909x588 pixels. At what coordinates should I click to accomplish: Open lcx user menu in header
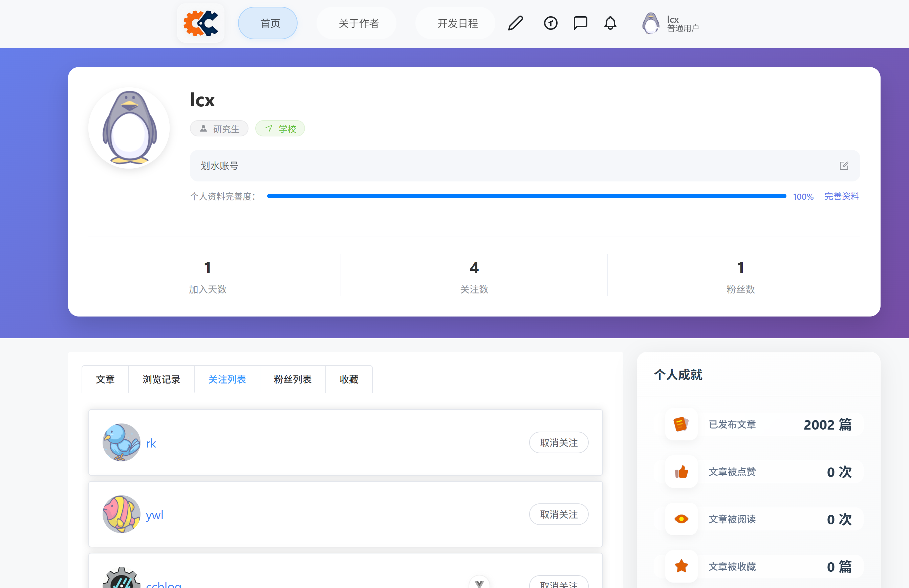coord(670,23)
